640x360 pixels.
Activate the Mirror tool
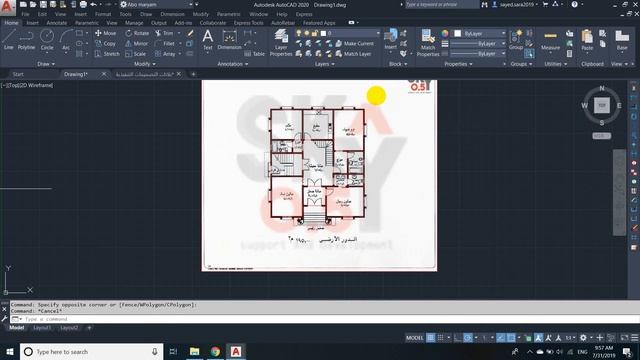coord(136,43)
